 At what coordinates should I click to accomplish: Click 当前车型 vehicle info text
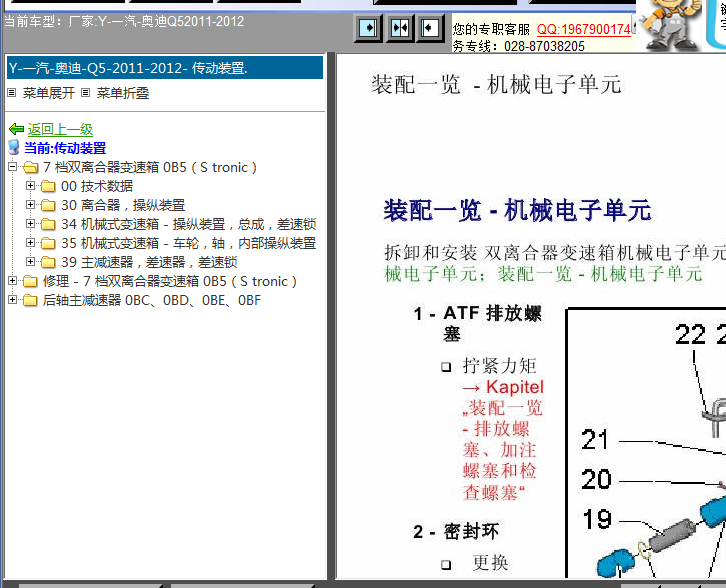tap(124, 21)
